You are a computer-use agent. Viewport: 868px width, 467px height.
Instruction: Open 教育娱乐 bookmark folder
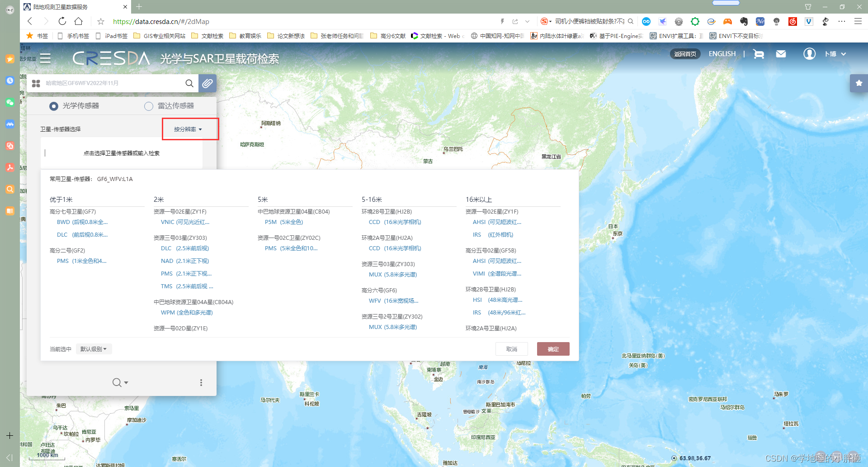click(245, 36)
